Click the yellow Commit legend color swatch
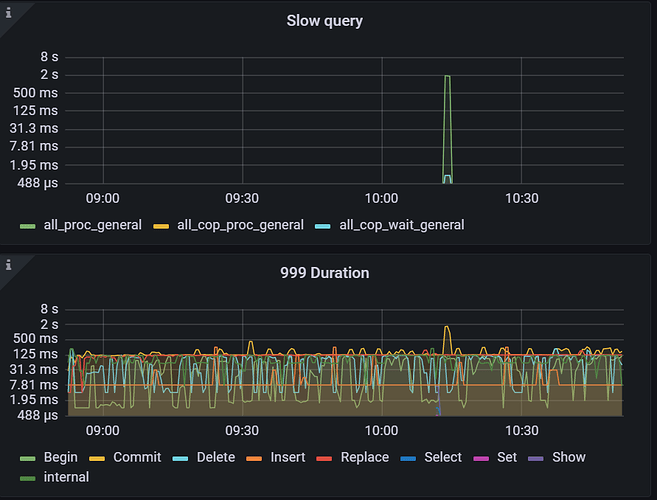The image size is (657, 500). 97,458
